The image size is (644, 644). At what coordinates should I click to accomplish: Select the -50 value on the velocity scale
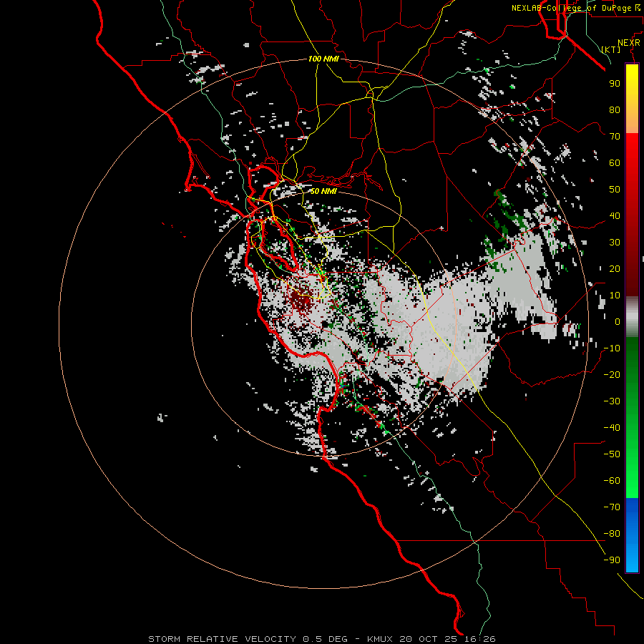pos(612,454)
